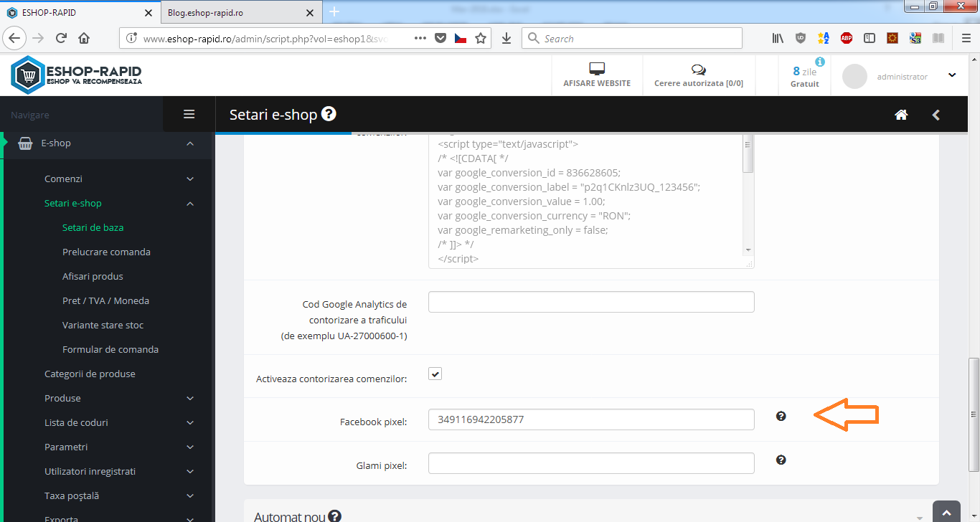Open Formular de comanda item

coord(110,349)
